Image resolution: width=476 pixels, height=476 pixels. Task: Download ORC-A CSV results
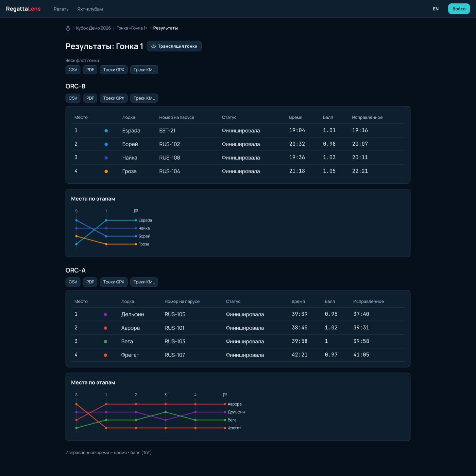click(73, 282)
